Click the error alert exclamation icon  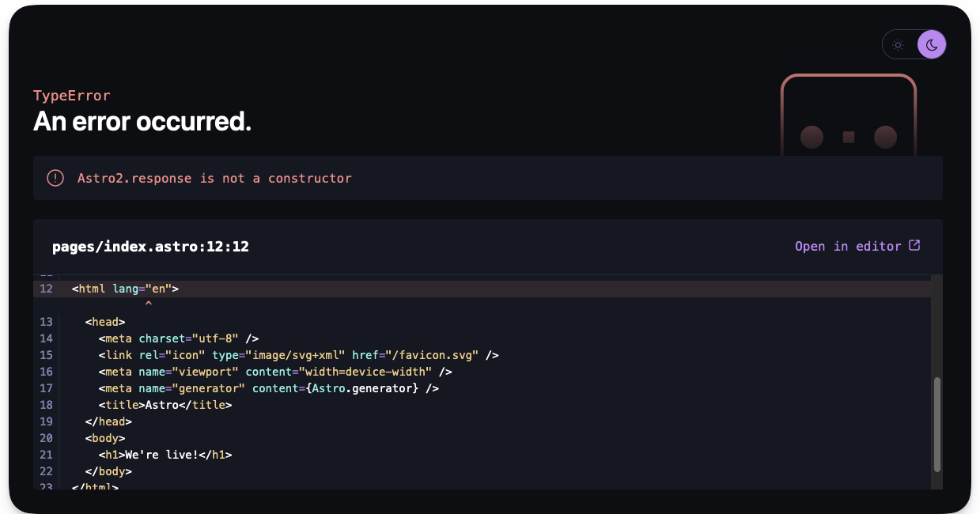pos(55,177)
